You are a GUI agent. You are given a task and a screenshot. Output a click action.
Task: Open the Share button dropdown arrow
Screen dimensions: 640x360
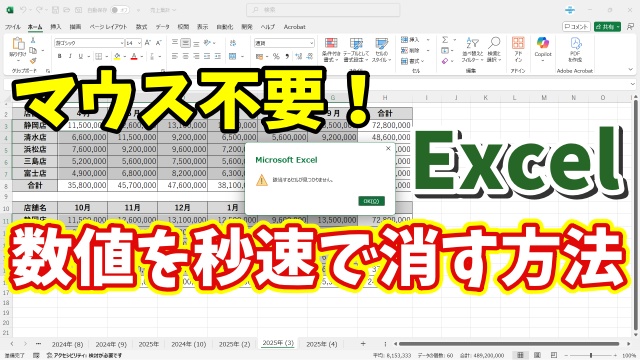tap(618, 27)
